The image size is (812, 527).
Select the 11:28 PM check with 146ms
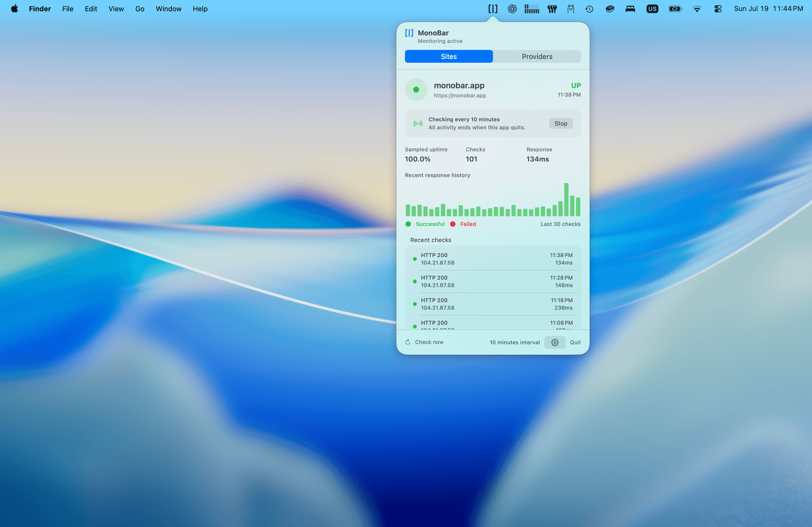[x=493, y=282]
